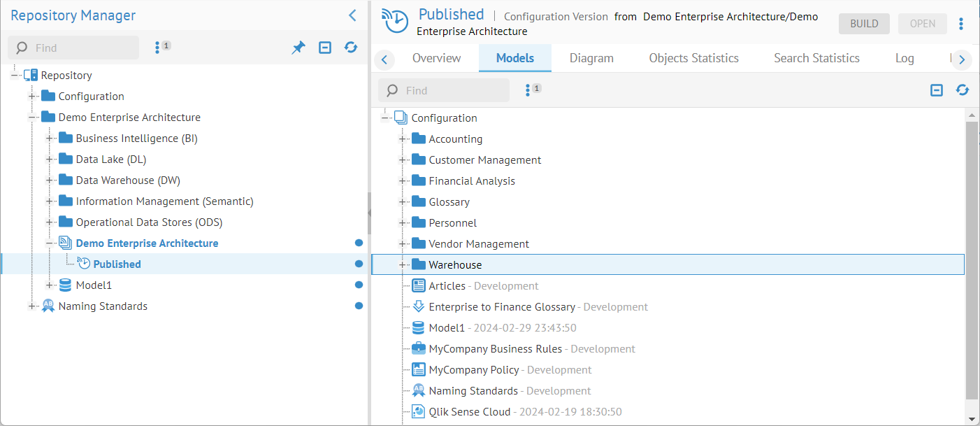Select Qlik Sense Cloud model

pos(469,412)
